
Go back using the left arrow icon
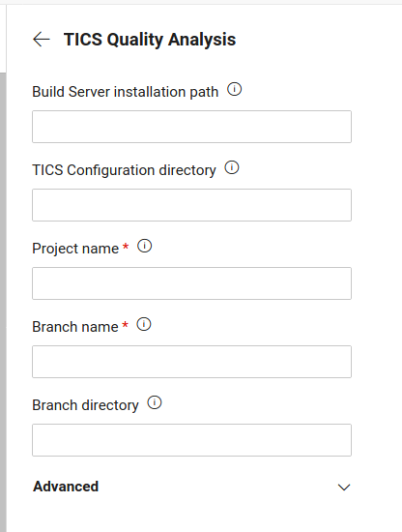[42, 40]
